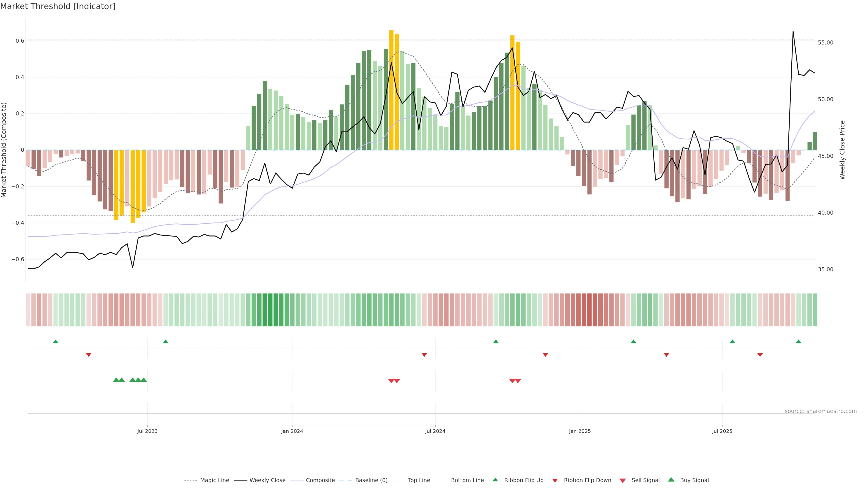Click the Jul 2025 x-axis label
The image size is (868, 488).
[722, 431]
